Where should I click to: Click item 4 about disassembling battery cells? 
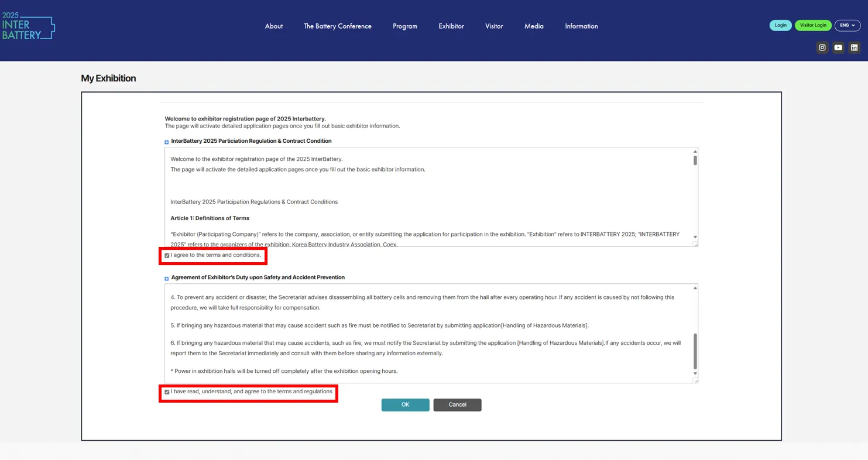422,303
